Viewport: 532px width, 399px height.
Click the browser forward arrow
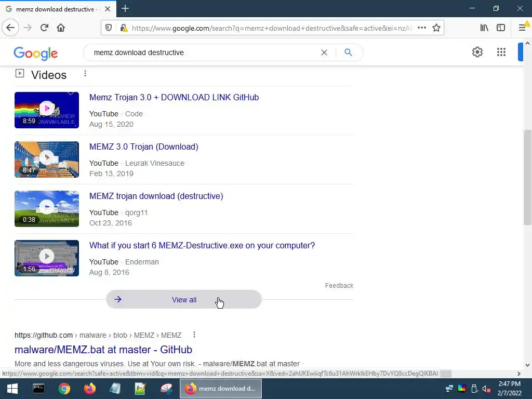pyautogui.click(x=28, y=28)
